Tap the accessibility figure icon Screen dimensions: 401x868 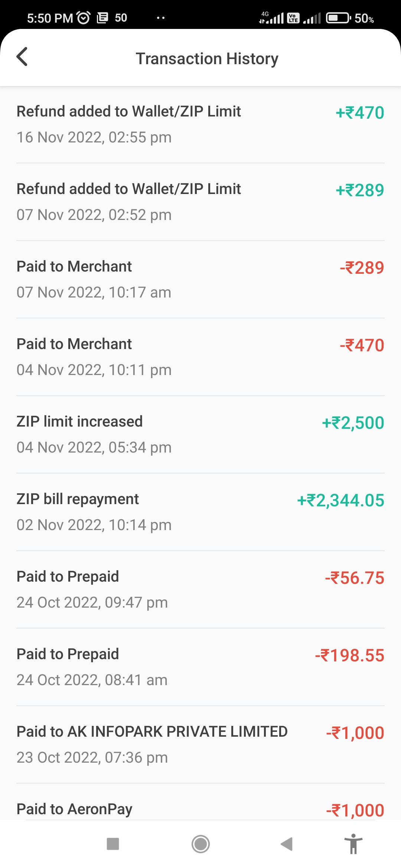353,844
